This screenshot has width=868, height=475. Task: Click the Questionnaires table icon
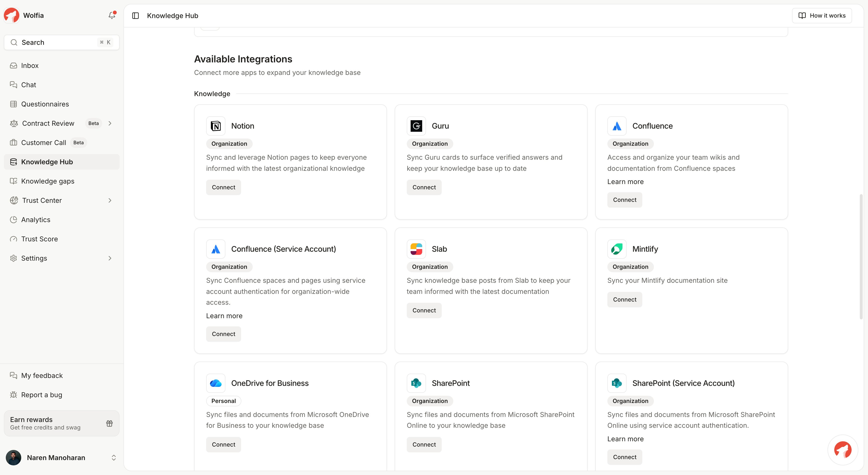pyautogui.click(x=14, y=104)
